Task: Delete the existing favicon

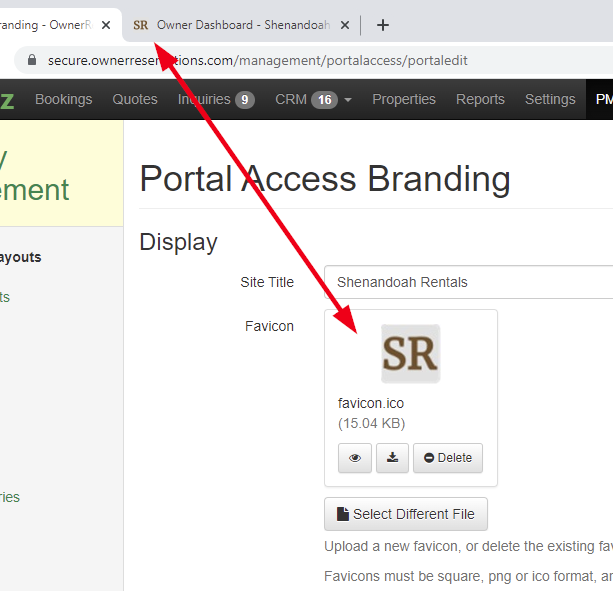Action: (448, 458)
